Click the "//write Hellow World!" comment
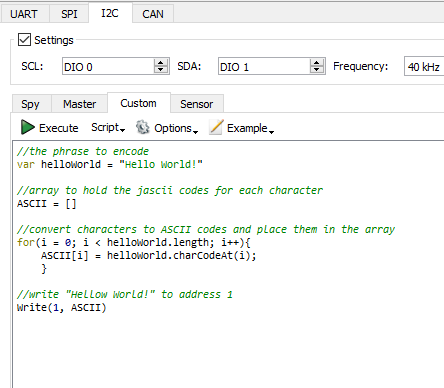This screenshot has width=444, height=388. pos(125,294)
